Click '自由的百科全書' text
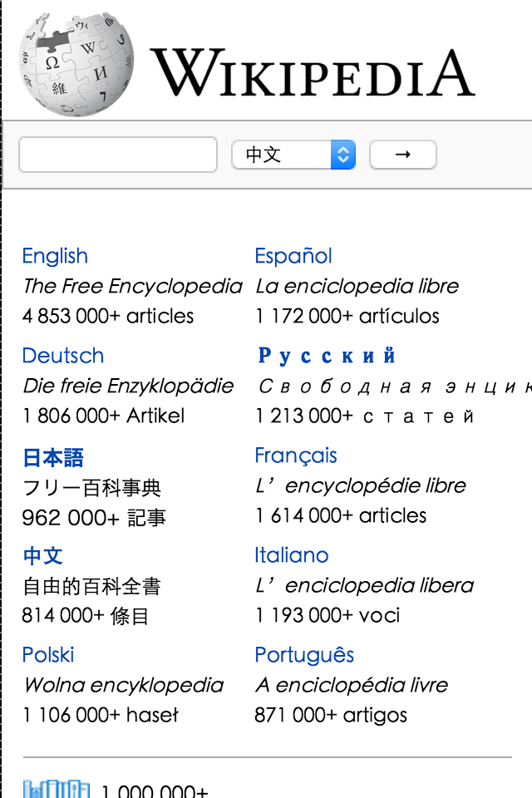 [91, 586]
